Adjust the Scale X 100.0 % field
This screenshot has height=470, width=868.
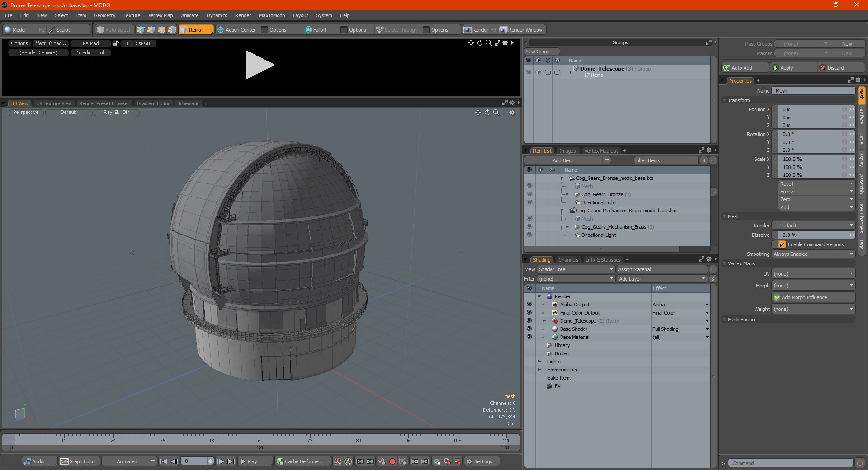812,159
